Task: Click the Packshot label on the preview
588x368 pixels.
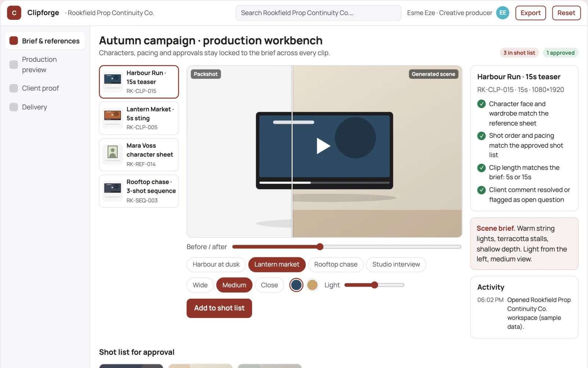Action: pyautogui.click(x=205, y=74)
